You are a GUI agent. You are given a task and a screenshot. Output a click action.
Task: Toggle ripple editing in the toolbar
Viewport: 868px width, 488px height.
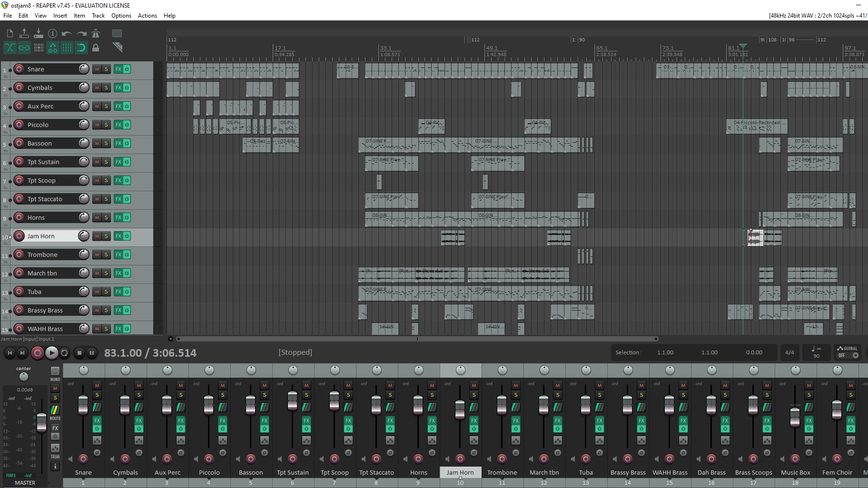coord(39,48)
